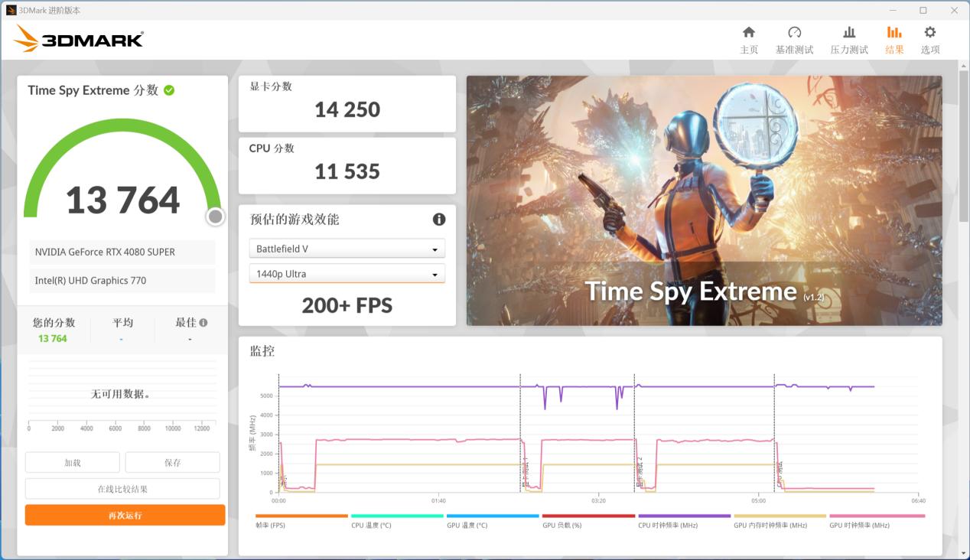Click the 3DMark logo

tap(79, 39)
